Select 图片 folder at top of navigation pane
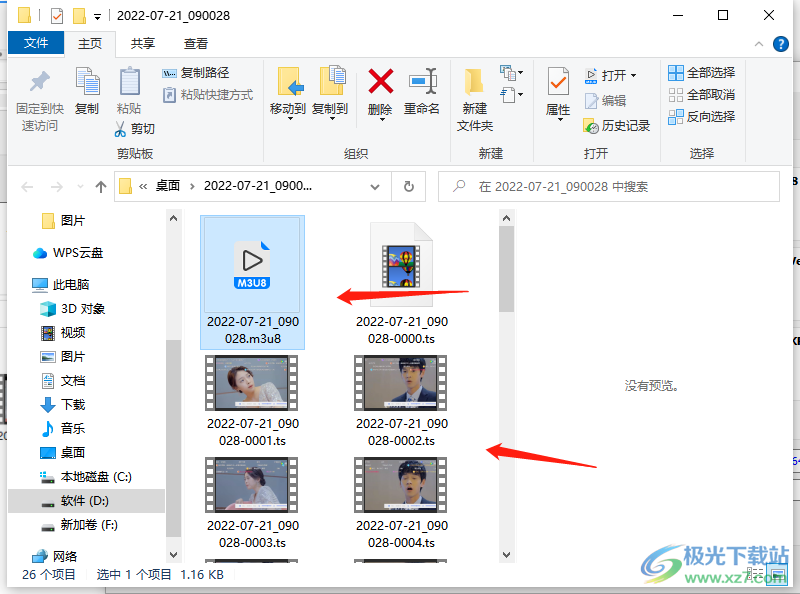The height and width of the screenshot is (594, 800). pos(64,221)
